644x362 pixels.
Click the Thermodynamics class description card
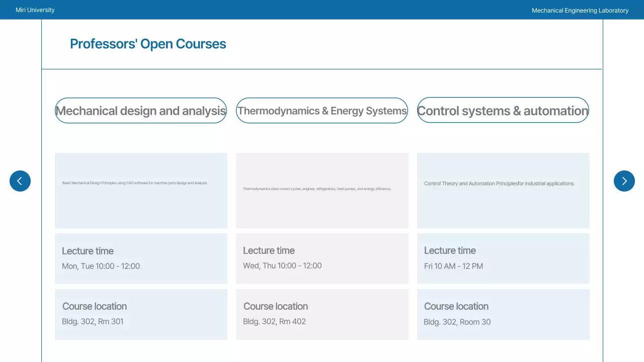point(322,190)
